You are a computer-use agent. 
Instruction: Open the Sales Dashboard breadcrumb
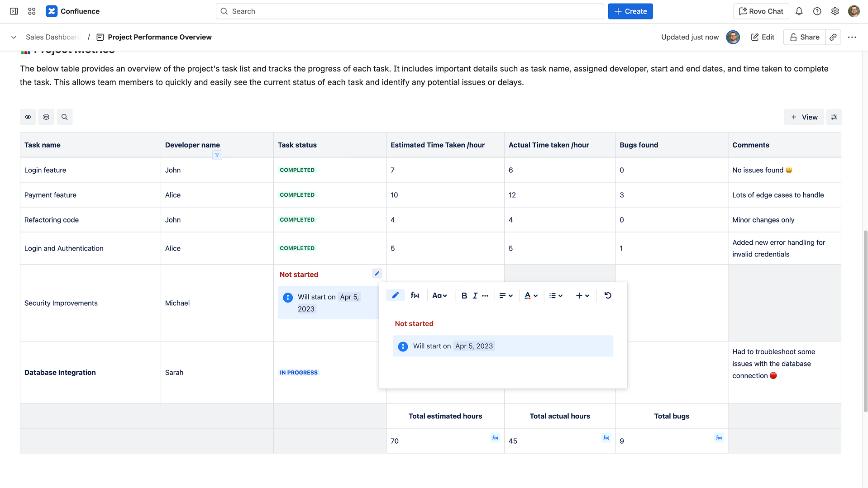click(53, 37)
